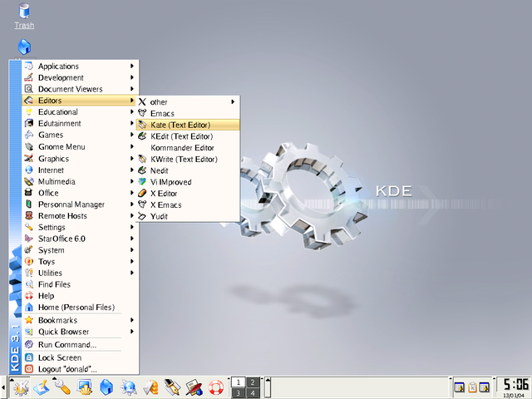Click the panel hide arrow at left edge
532x399 pixels.
pos(3,387)
